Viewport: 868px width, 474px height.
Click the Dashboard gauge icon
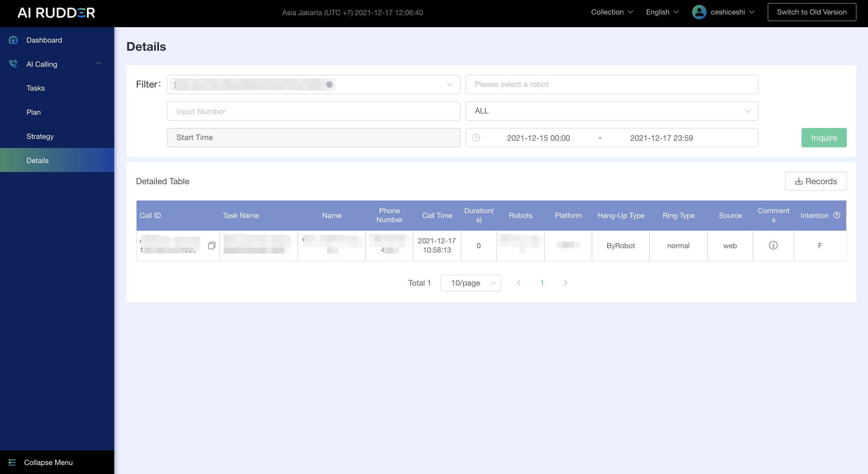pyautogui.click(x=13, y=40)
